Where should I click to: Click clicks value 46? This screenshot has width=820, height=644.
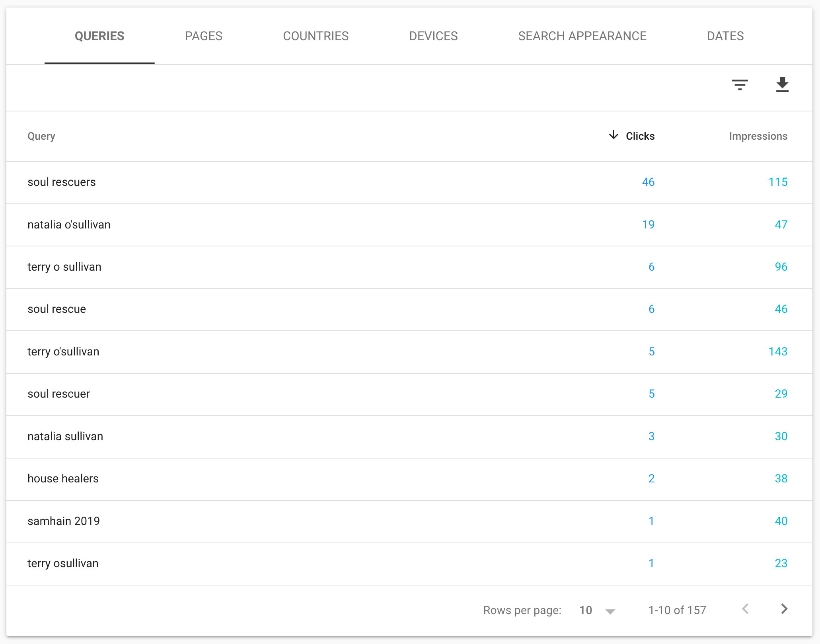tap(648, 182)
